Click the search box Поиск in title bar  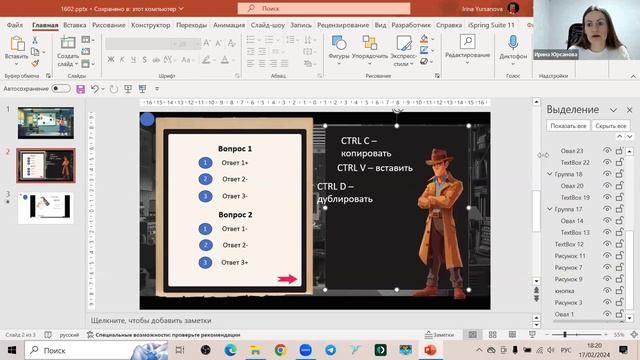[x=324, y=8]
